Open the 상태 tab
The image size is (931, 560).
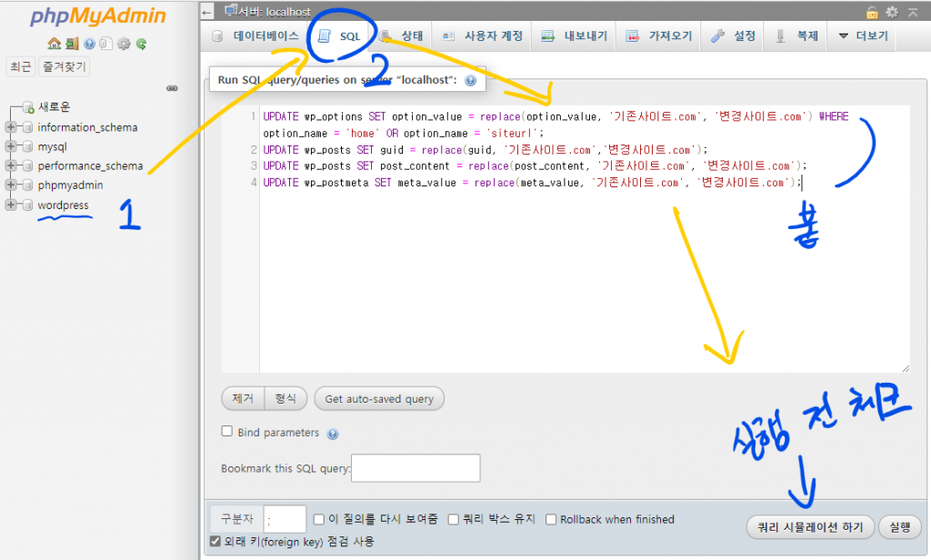click(401, 36)
